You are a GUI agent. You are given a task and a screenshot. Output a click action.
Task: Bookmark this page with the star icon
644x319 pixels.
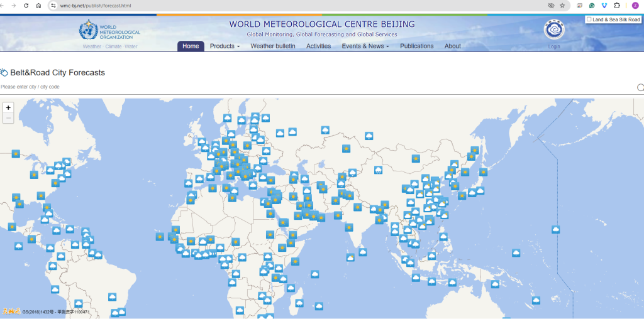click(x=562, y=5)
